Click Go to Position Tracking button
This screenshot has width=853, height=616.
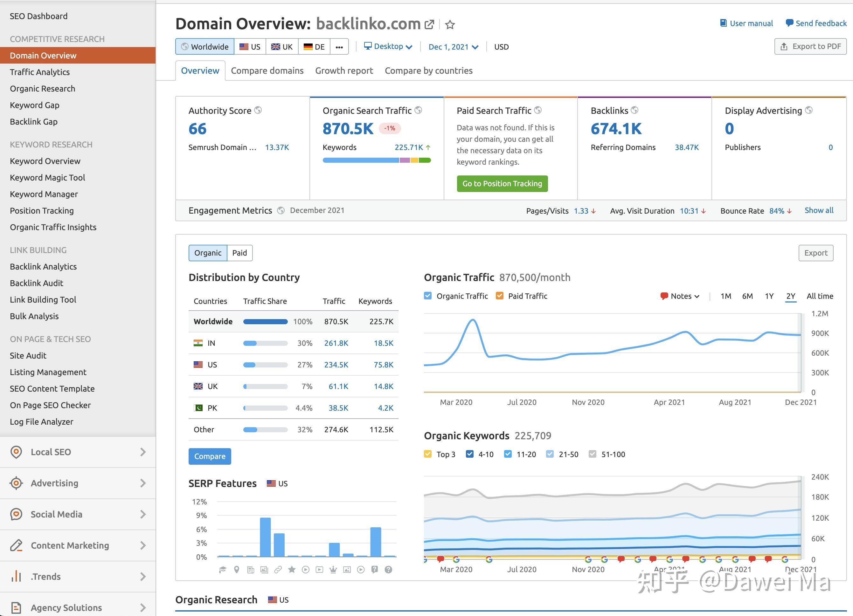pos(502,184)
